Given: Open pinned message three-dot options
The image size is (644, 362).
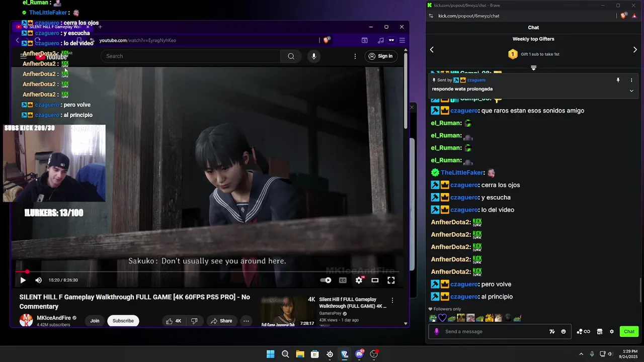Looking at the screenshot, I should point(631,80).
